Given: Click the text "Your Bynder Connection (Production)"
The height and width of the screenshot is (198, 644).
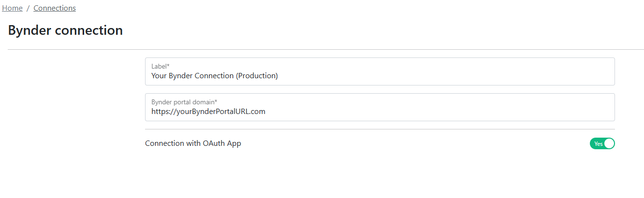Looking at the screenshot, I should 214,76.
